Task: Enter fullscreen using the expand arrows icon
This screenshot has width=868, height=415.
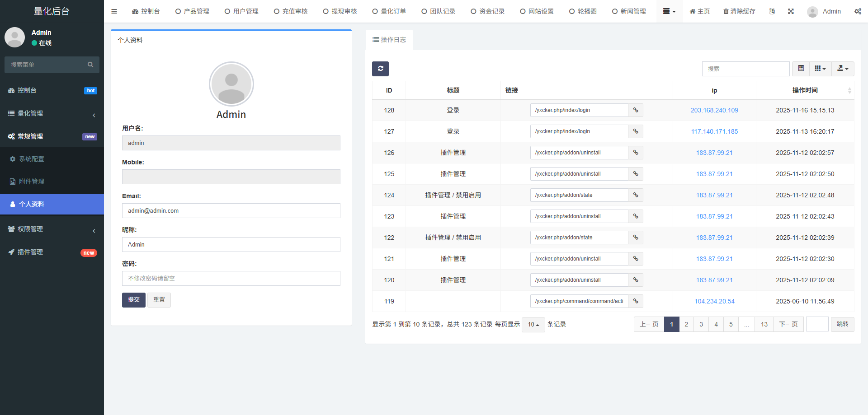Action: point(791,11)
